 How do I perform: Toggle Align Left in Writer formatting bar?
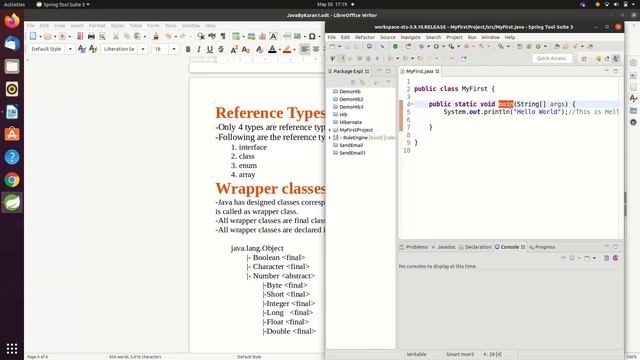pyautogui.click(x=304, y=49)
